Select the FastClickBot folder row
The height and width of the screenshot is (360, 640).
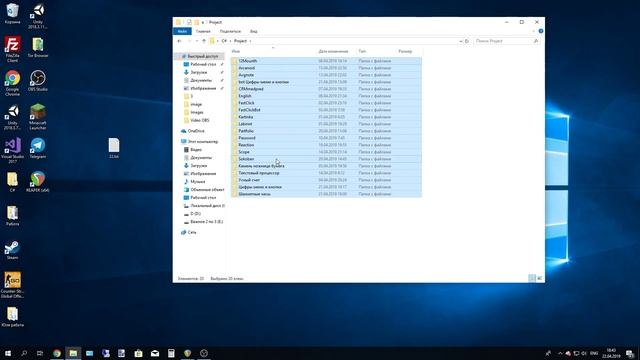tap(326, 110)
